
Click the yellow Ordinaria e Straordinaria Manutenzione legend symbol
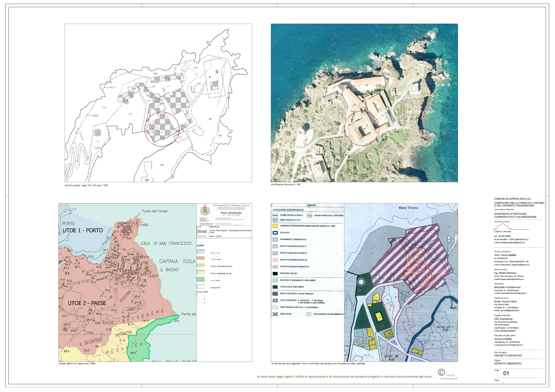click(275, 226)
